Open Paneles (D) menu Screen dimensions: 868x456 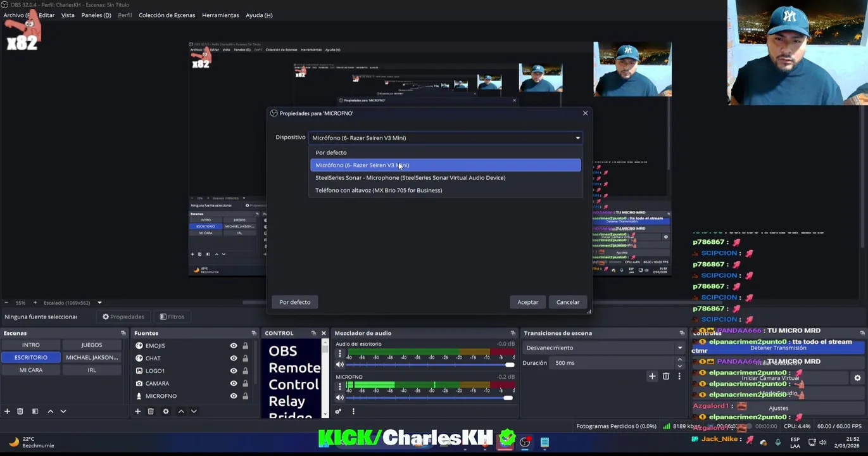96,15
